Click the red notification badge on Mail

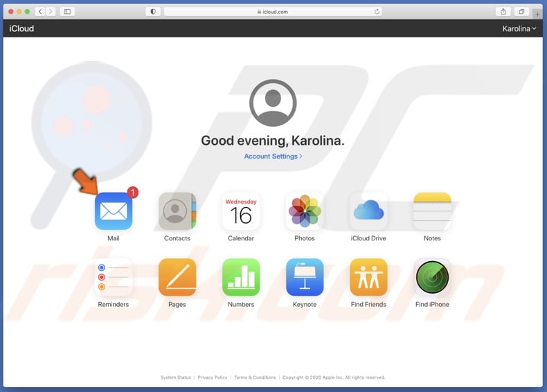[132, 193]
